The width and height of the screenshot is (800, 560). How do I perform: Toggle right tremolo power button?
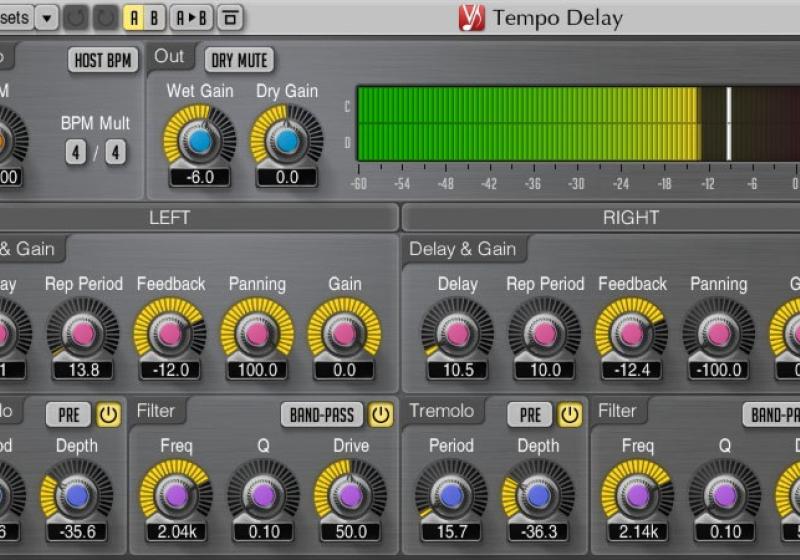click(569, 415)
